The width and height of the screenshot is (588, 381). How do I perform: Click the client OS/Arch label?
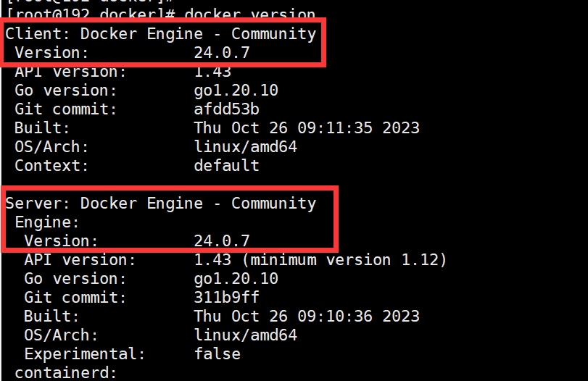(x=51, y=147)
